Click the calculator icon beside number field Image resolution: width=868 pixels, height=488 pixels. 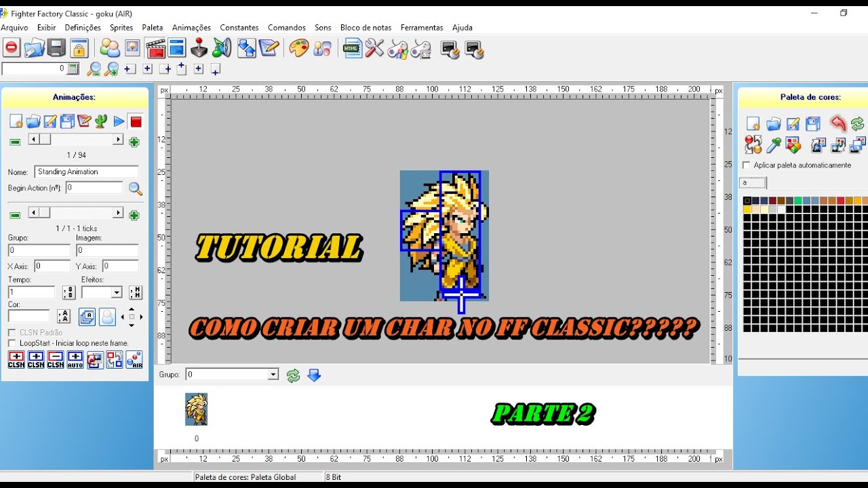[73, 68]
